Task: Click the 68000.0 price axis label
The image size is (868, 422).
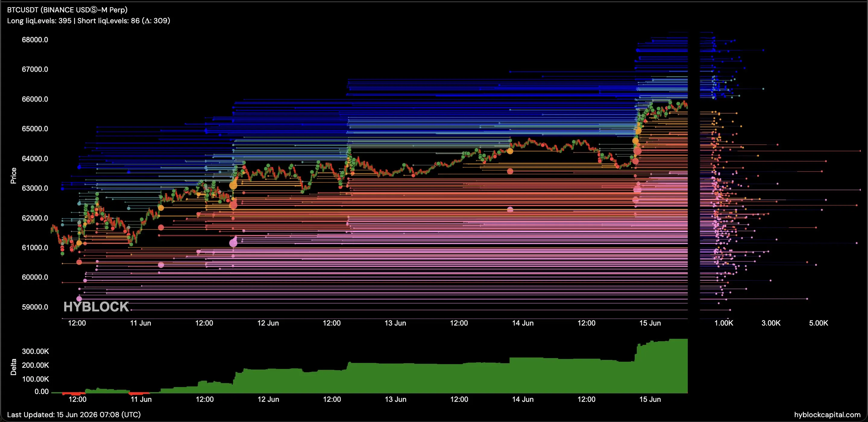Action: coord(35,40)
